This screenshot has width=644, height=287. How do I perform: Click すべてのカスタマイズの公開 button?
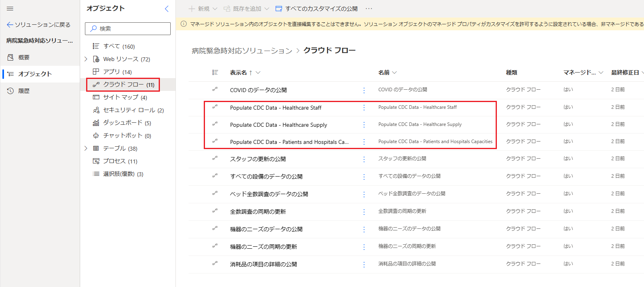(x=316, y=8)
